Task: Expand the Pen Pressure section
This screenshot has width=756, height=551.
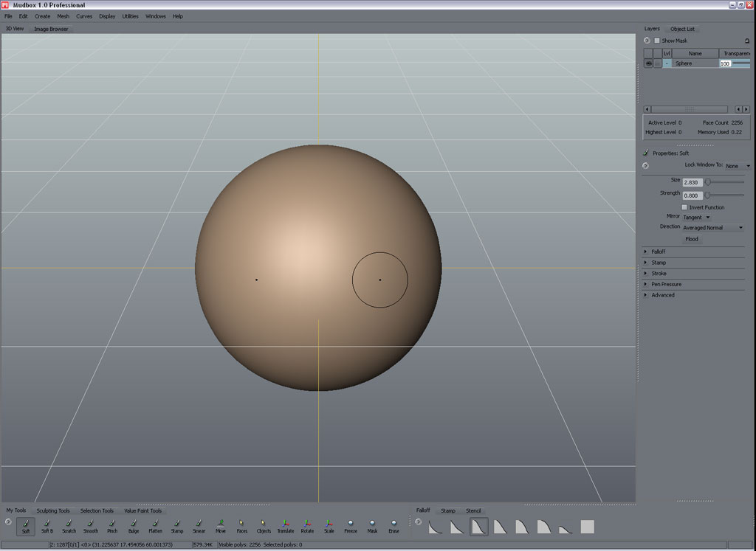Action: coord(665,284)
